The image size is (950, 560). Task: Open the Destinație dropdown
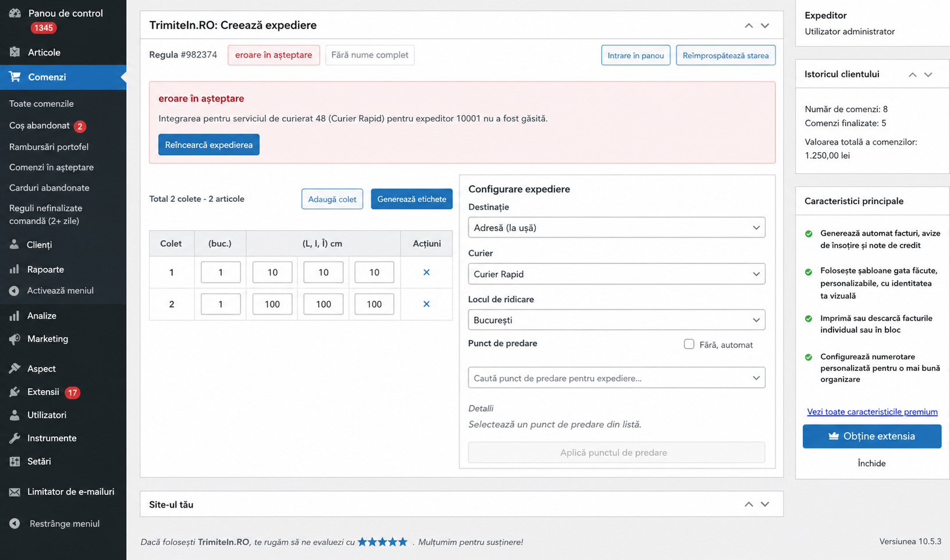(x=616, y=227)
